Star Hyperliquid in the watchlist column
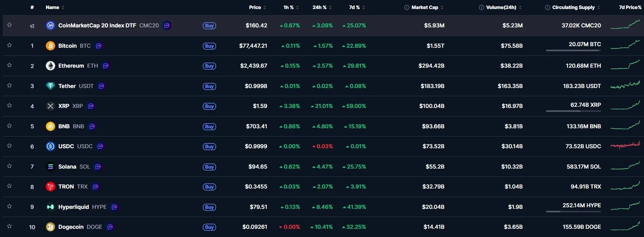This screenshot has height=237, width=644. tap(9, 206)
